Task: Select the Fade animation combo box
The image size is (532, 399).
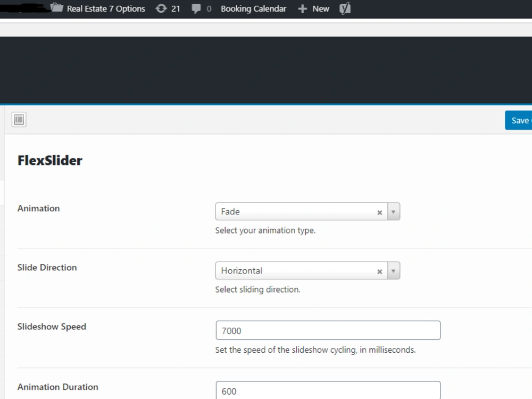Action: (x=307, y=211)
